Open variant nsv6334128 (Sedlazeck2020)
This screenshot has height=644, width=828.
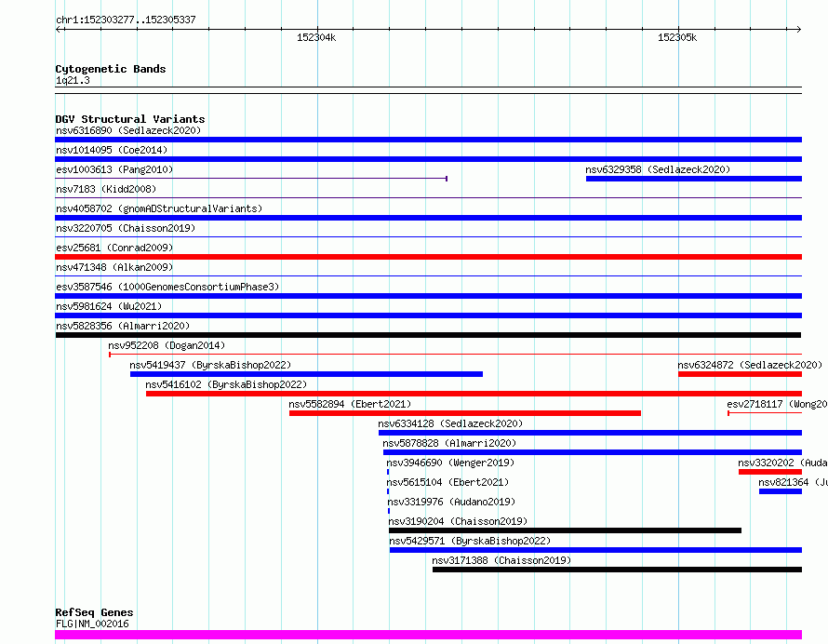pos(450,423)
